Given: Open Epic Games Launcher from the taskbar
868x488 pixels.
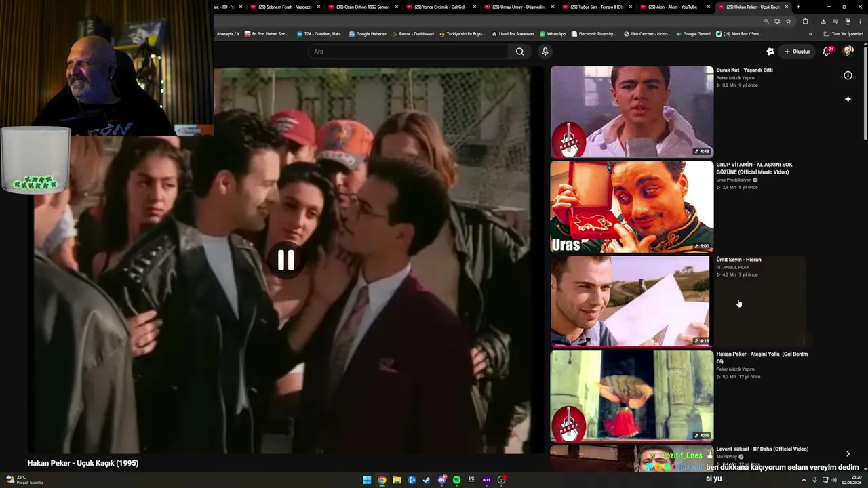Looking at the screenshot, I should (471, 480).
